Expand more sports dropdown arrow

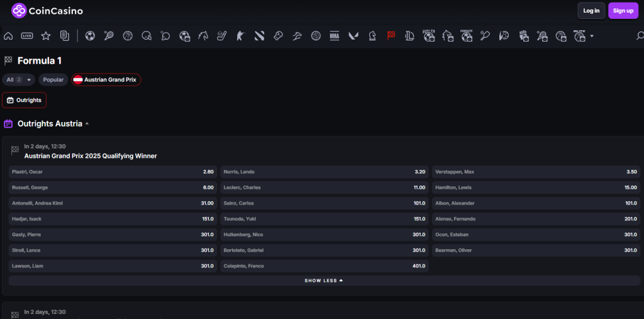coord(592,36)
